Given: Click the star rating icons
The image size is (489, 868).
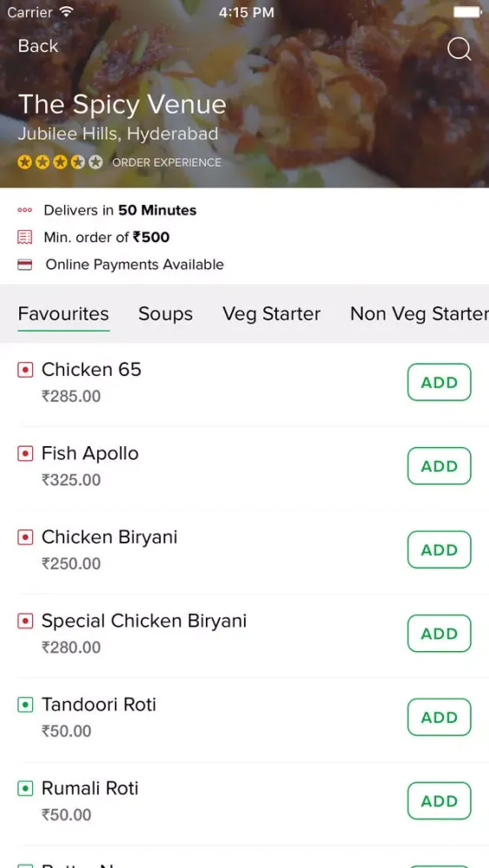Looking at the screenshot, I should (60, 162).
